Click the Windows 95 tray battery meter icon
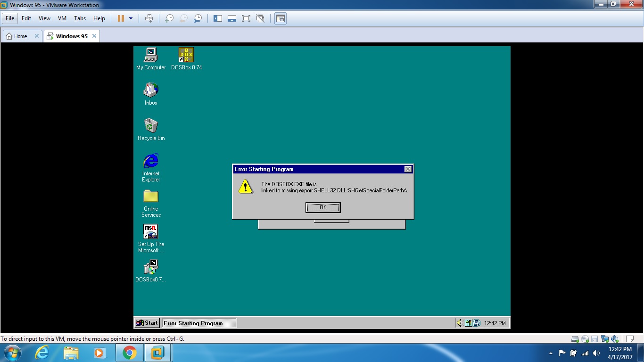Image resolution: width=644 pixels, height=362 pixels. click(x=468, y=323)
